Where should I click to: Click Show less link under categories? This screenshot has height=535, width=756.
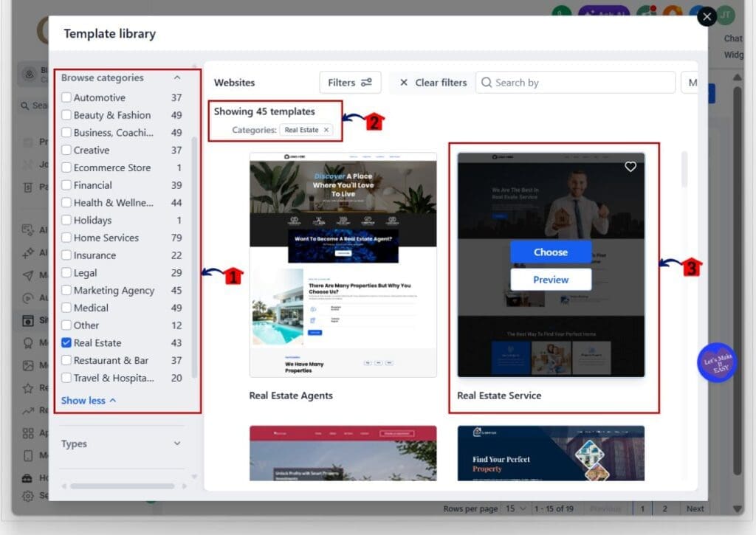tap(89, 401)
